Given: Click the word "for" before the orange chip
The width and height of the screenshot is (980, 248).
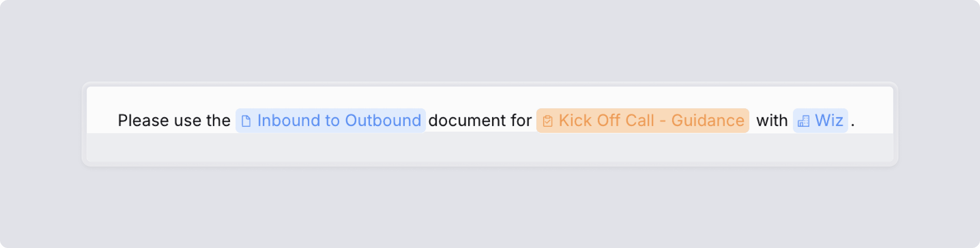Looking at the screenshot, I should [521, 120].
